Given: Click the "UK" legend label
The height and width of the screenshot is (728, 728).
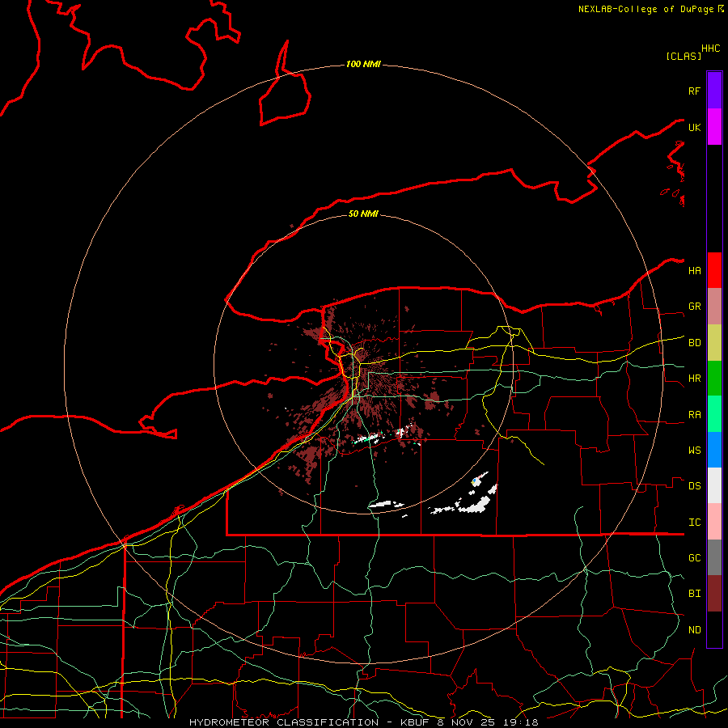Looking at the screenshot, I should (694, 127).
